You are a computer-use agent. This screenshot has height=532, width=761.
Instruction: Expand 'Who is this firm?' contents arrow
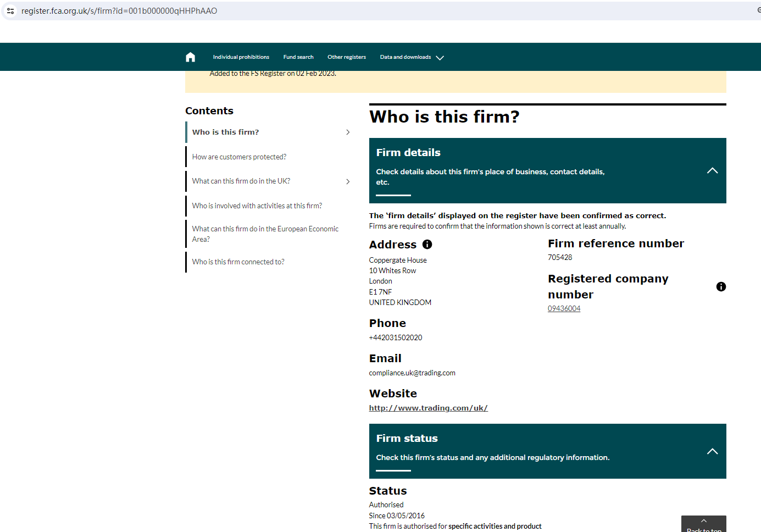348,132
